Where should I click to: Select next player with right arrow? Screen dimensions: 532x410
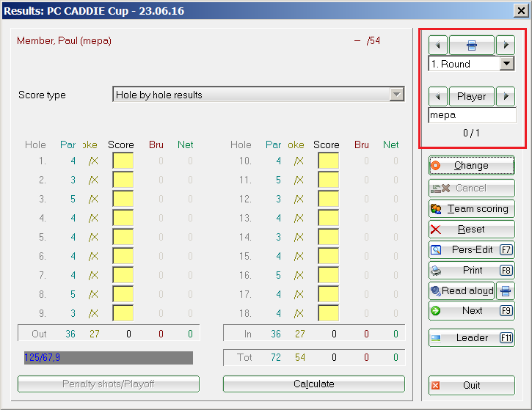[506, 96]
